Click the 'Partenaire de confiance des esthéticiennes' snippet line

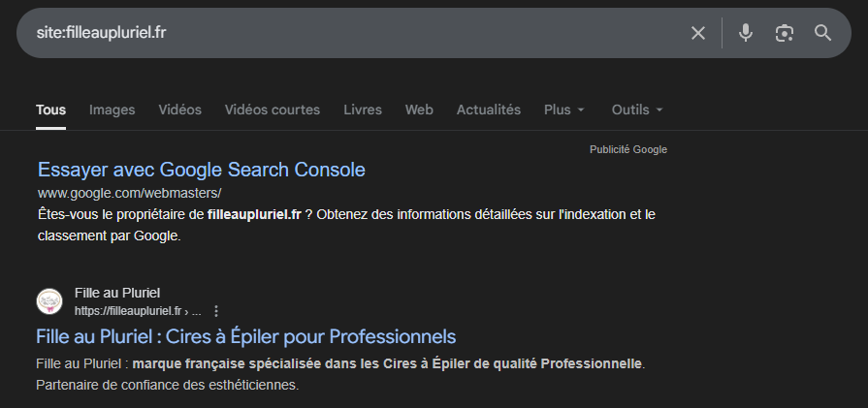[x=167, y=386]
